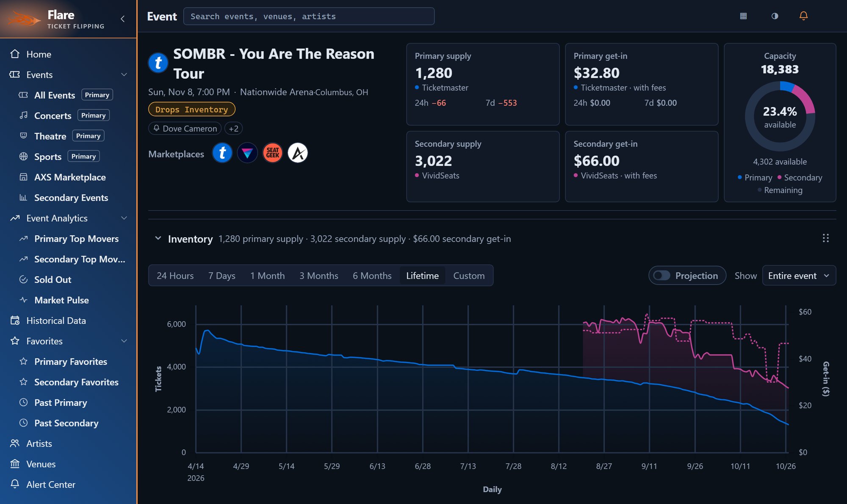Click the Drops Inventory tag
Image resolution: width=847 pixels, height=504 pixels.
click(x=191, y=109)
